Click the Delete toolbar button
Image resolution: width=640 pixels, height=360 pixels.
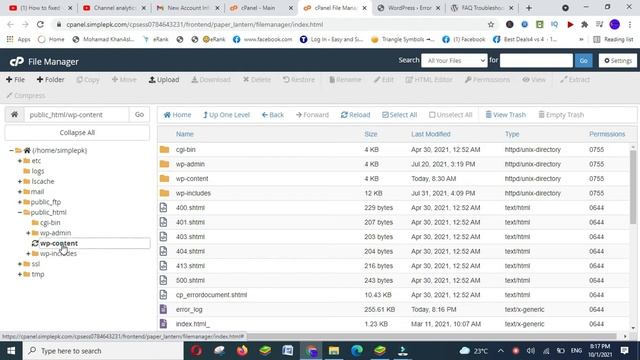click(257, 80)
